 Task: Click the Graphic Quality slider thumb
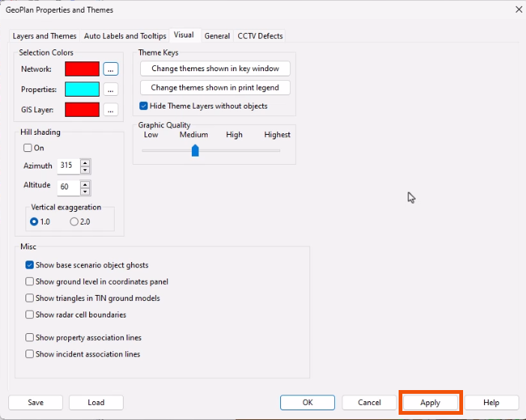[x=196, y=150]
